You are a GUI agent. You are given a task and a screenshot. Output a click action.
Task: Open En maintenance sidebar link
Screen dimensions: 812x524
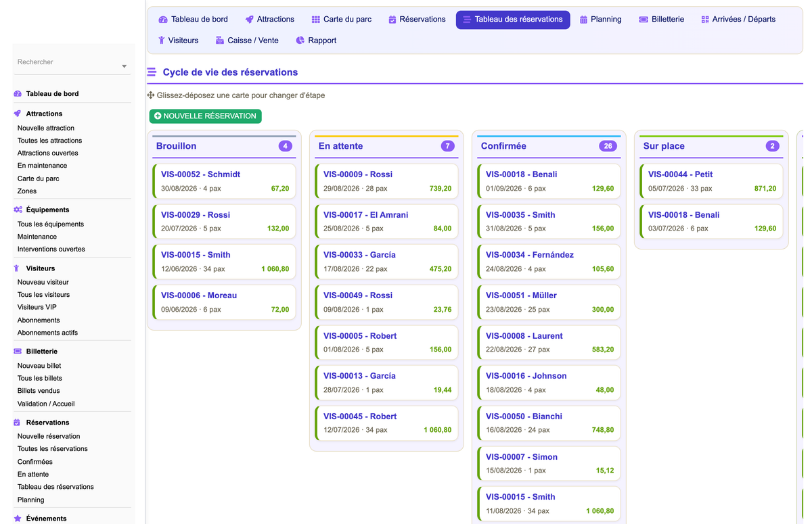42,166
